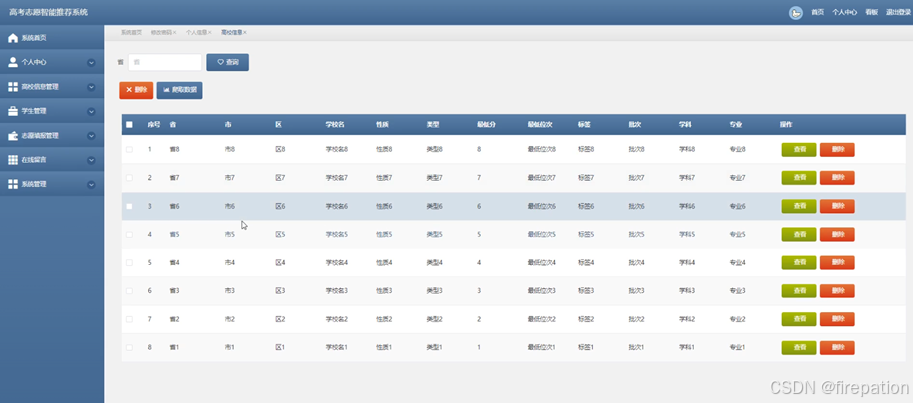
Task: Delete row 学校名2
Action: (837, 319)
